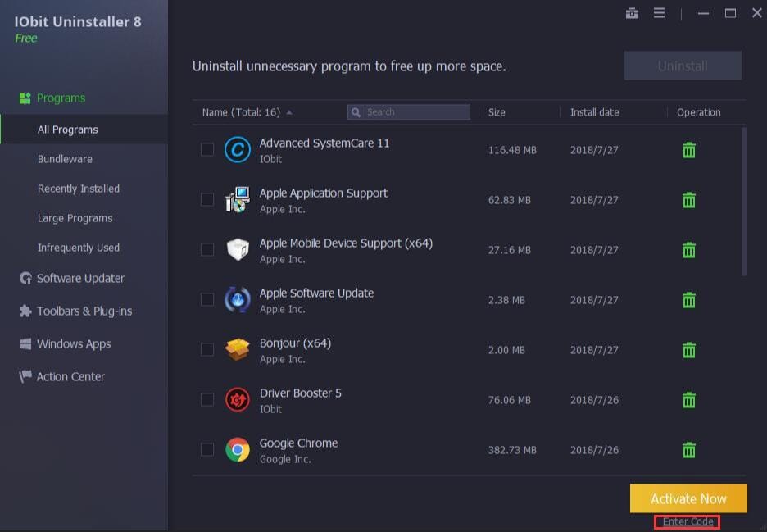Image resolution: width=767 pixels, height=532 pixels.
Task: Check the Driver Booster 5 checkbox
Action: pyautogui.click(x=207, y=399)
